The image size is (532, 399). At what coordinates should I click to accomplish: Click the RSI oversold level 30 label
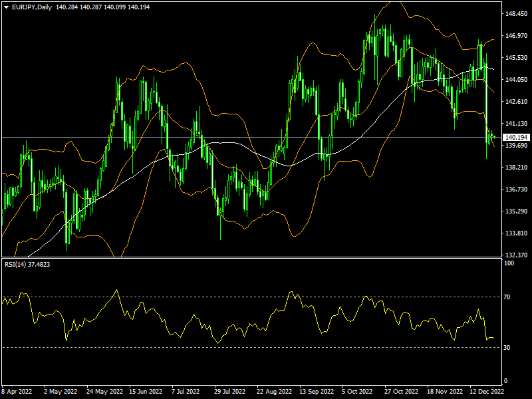pyautogui.click(x=507, y=347)
